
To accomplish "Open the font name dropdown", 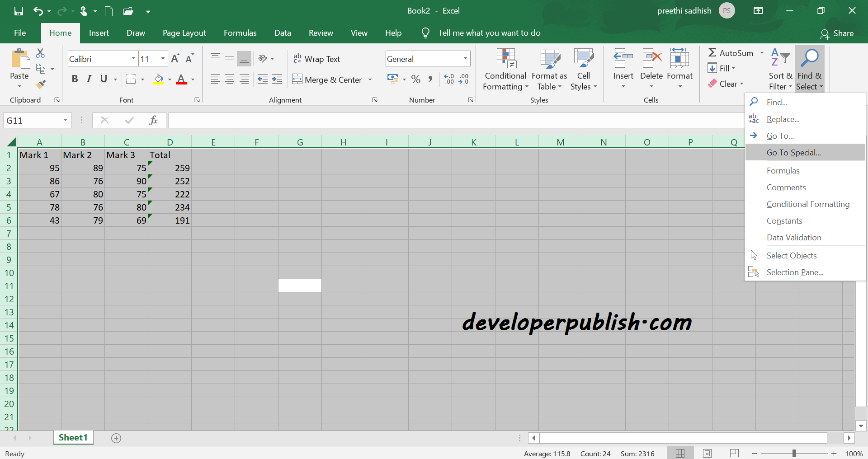I will pyautogui.click(x=133, y=58).
